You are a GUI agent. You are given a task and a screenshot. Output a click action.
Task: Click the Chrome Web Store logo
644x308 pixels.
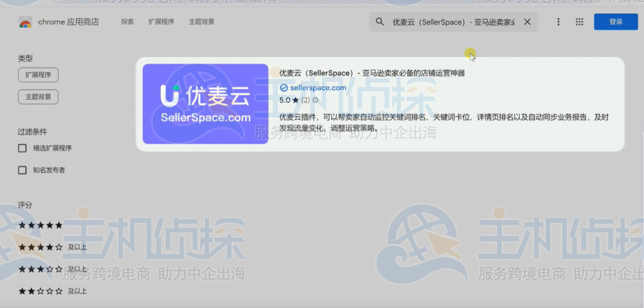[x=25, y=22]
